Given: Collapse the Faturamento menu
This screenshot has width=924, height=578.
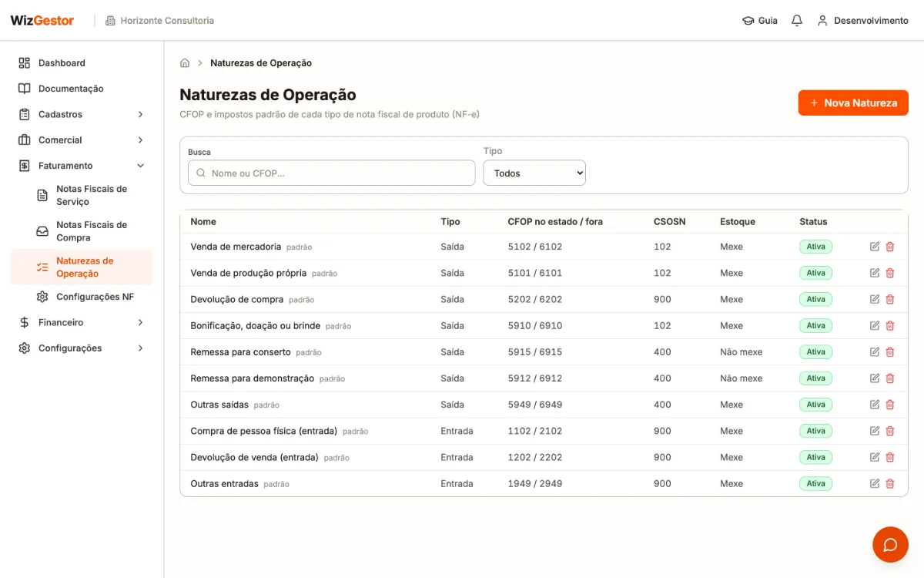Looking at the screenshot, I should (82, 166).
